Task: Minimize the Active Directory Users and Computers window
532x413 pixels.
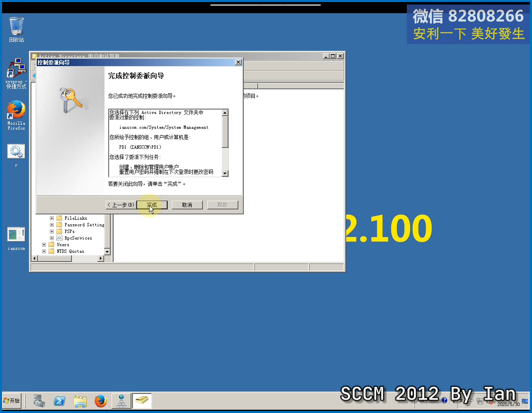Action: coord(326,56)
